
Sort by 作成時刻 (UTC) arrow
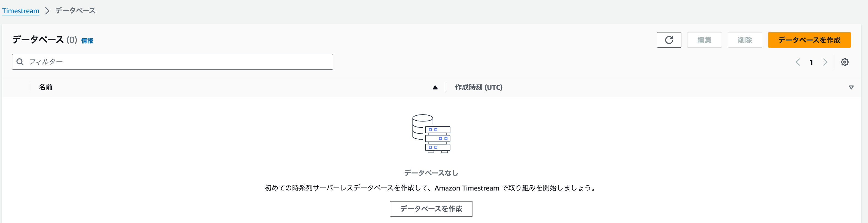click(x=851, y=88)
